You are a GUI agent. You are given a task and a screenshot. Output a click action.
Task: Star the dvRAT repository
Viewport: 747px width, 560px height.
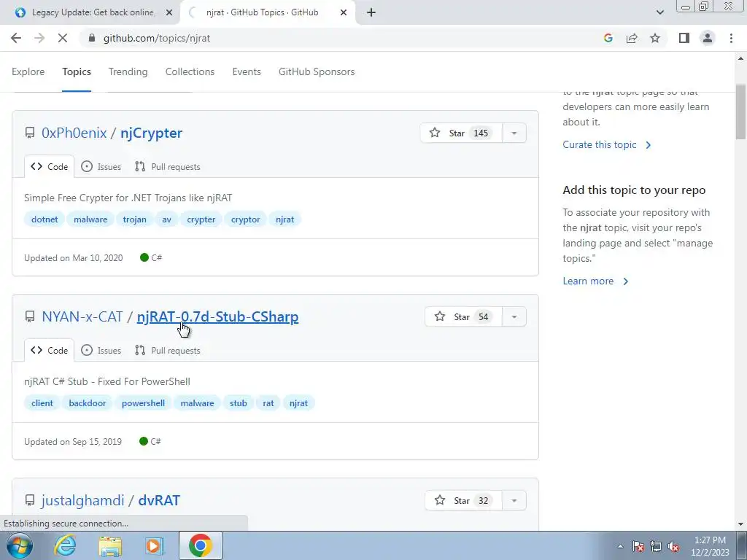pos(463,501)
